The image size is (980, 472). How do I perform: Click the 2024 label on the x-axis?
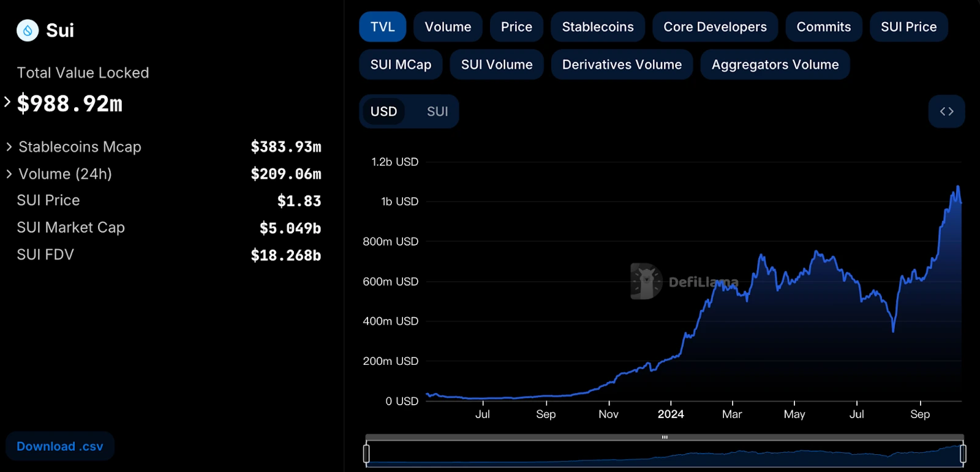coord(671,414)
